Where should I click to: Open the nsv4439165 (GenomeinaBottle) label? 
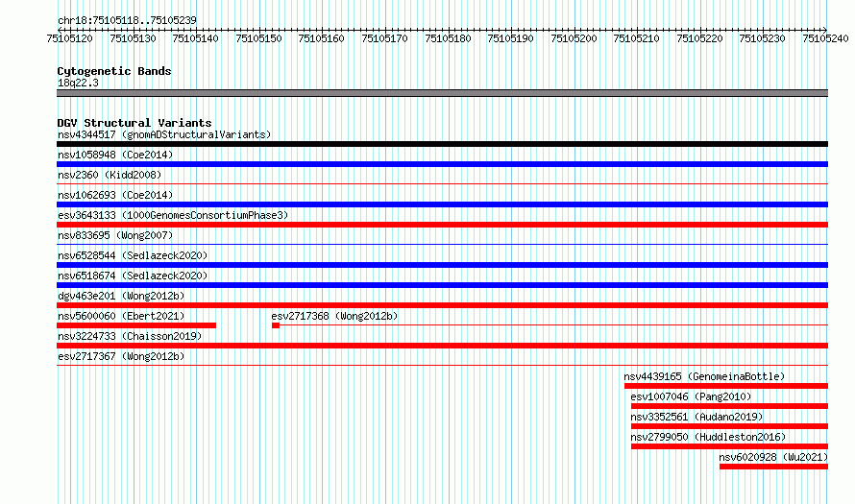[x=704, y=376]
